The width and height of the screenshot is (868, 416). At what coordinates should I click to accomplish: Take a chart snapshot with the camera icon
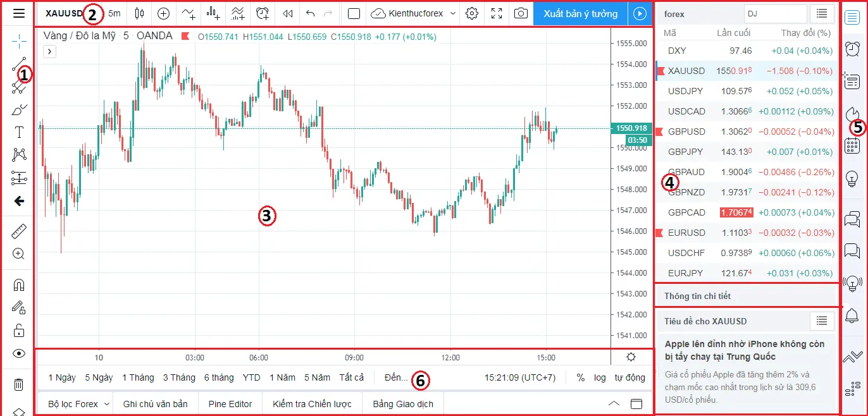(x=521, y=13)
